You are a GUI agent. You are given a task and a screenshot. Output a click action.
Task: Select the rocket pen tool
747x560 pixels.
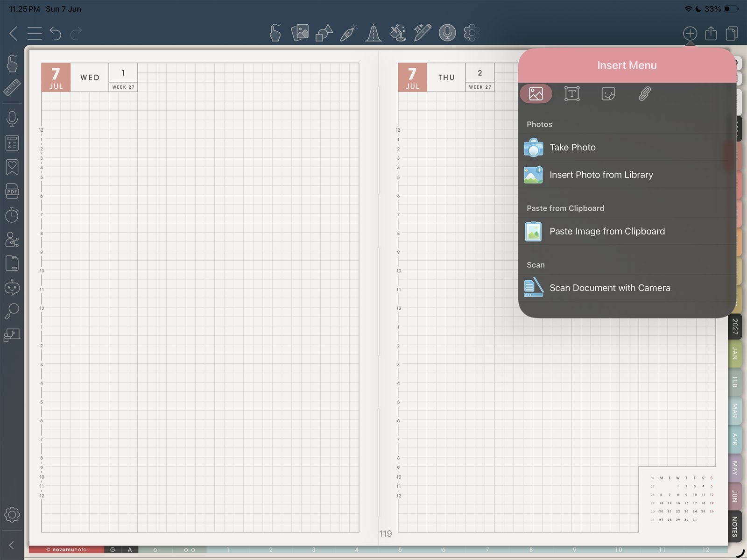pos(349,33)
